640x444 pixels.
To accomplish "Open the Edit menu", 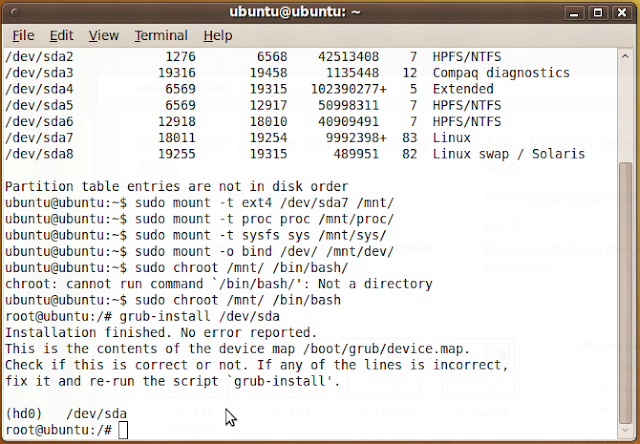I will click(x=62, y=36).
